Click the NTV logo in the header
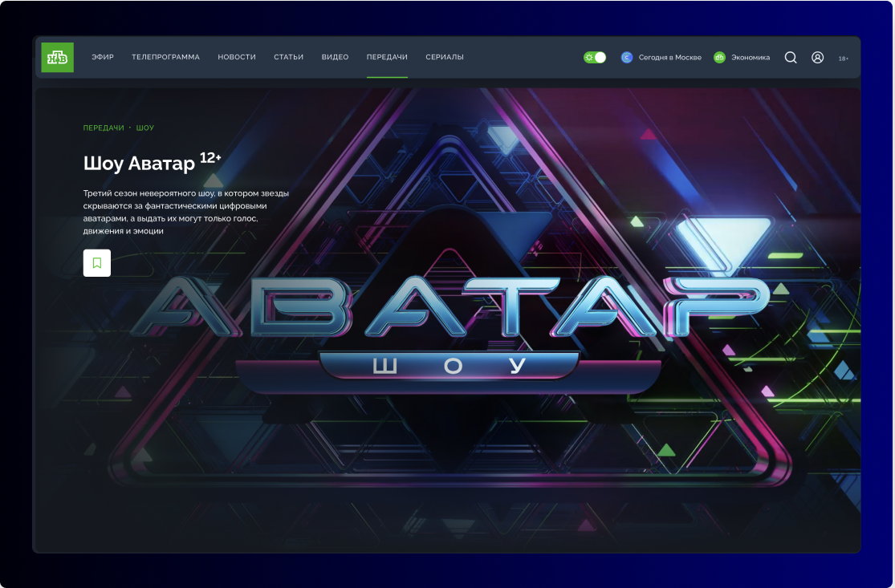Viewport: 895px width, 588px height. (58, 57)
